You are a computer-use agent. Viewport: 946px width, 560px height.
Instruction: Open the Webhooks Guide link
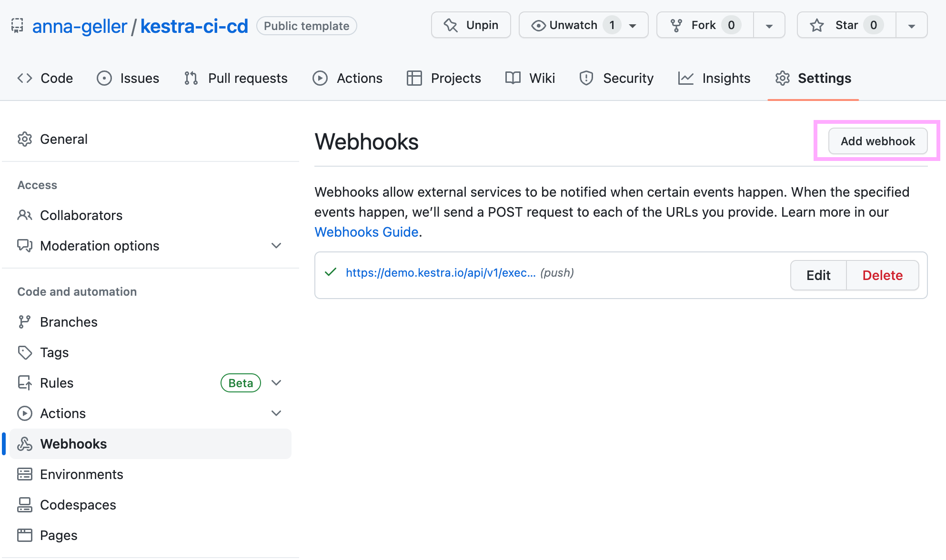[366, 232]
